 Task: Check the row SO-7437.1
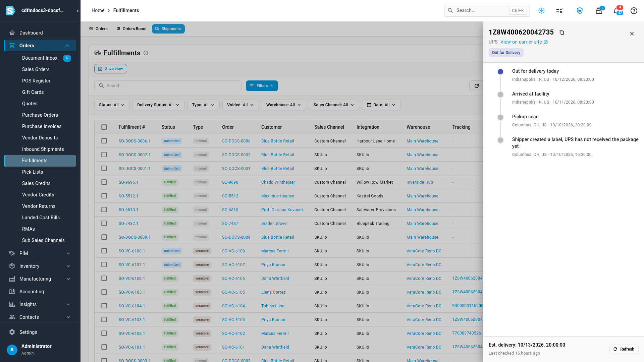(104, 223)
